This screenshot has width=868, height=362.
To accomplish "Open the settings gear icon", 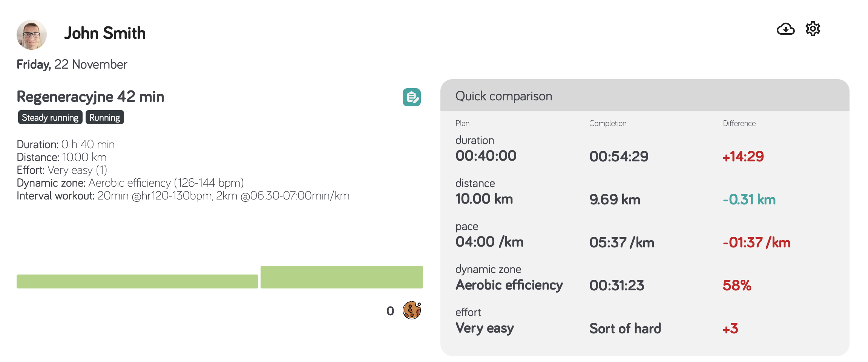I will [x=813, y=29].
